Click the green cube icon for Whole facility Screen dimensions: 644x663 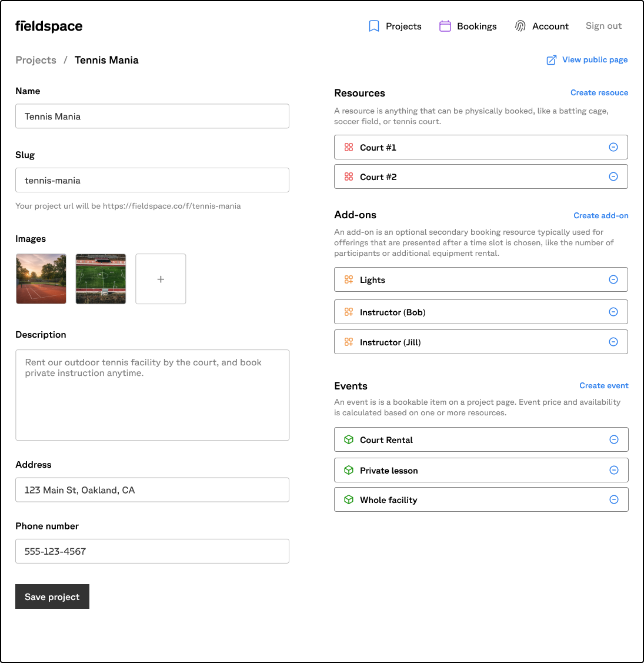click(348, 500)
